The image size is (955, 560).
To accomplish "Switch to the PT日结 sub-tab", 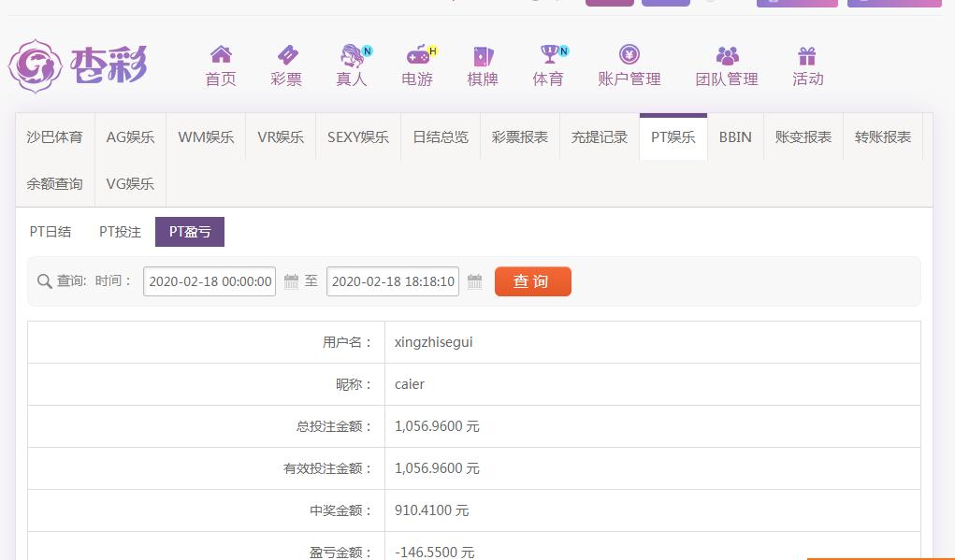I will pos(51,232).
